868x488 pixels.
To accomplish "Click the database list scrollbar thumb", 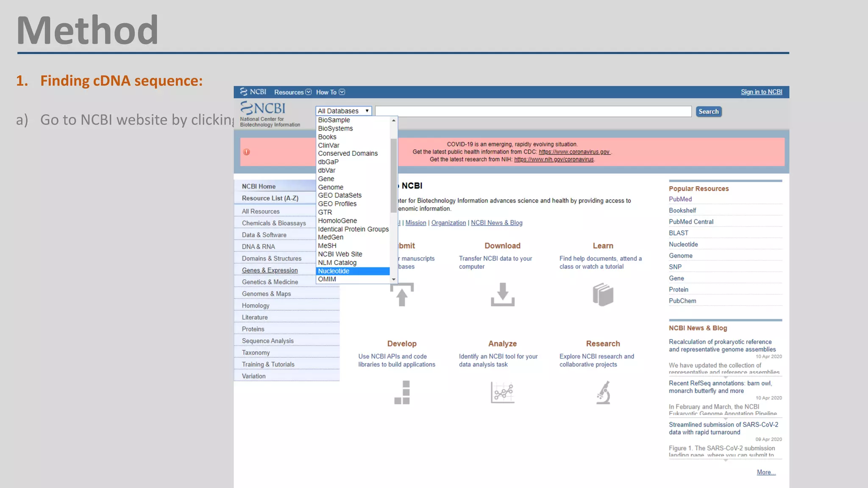I will tap(394, 175).
